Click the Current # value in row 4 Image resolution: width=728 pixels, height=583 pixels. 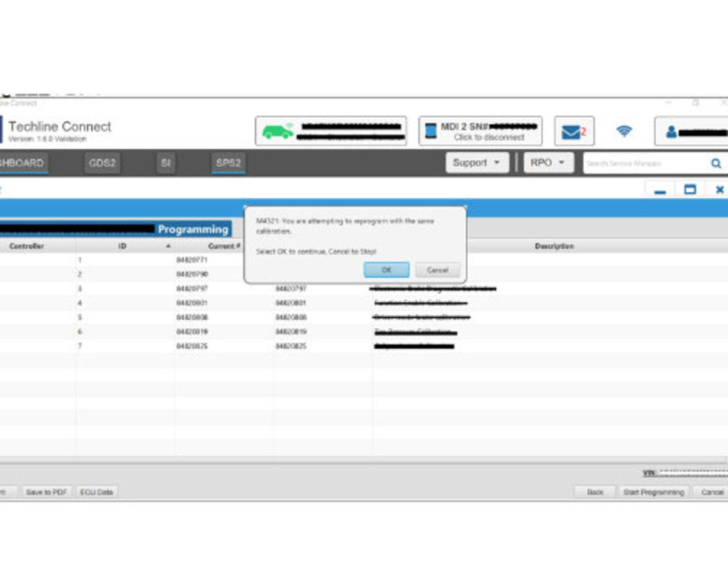[192, 303]
